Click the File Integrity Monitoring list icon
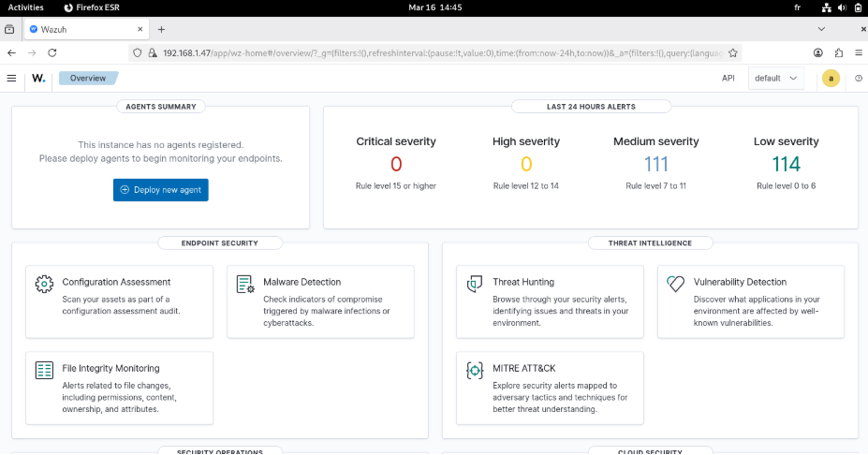This screenshot has width=868, height=455. tap(44, 371)
